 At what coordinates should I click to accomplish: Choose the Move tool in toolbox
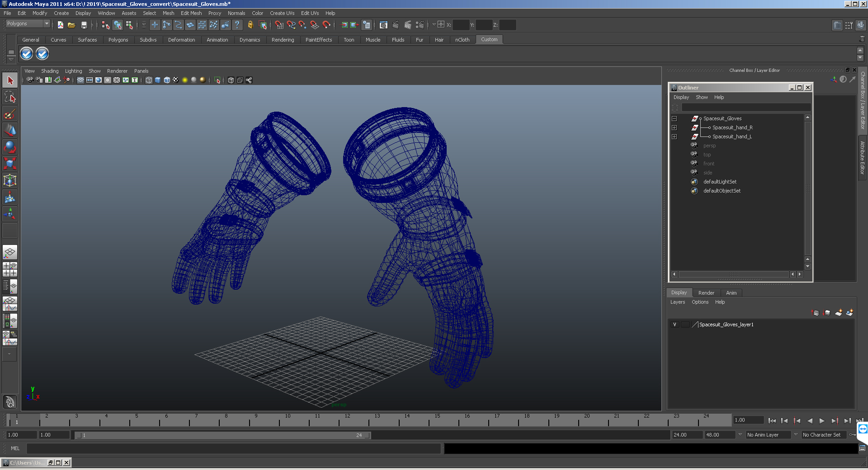click(x=10, y=130)
